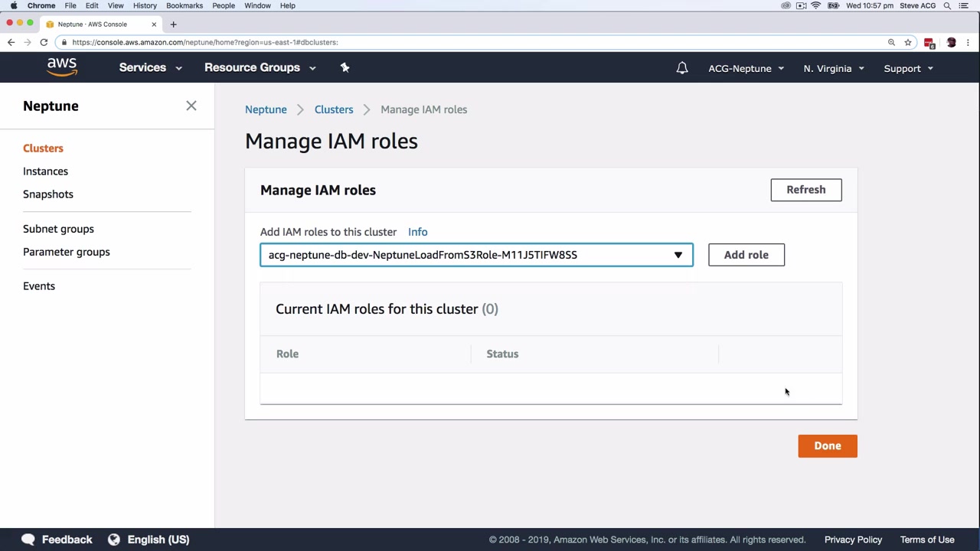Image resolution: width=980 pixels, height=551 pixels.
Task: Open the Terms of Use link
Action: pos(927,540)
